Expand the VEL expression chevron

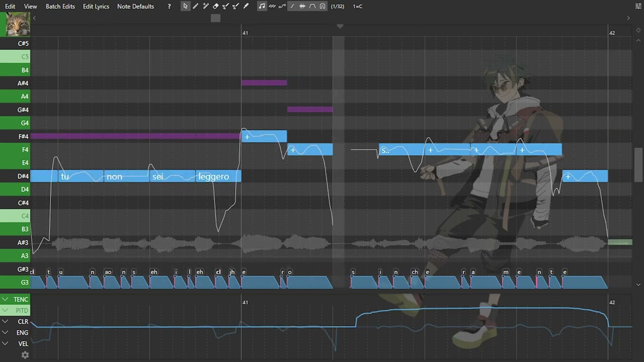5,343
